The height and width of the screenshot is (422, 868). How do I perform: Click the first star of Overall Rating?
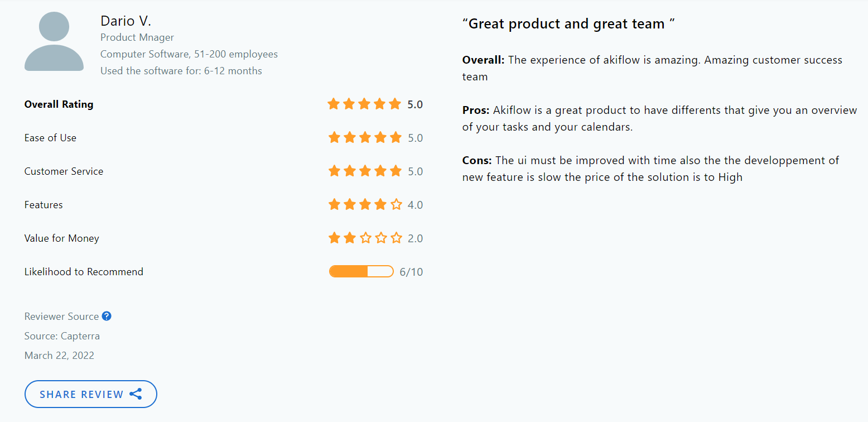pyautogui.click(x=334, y=104)
